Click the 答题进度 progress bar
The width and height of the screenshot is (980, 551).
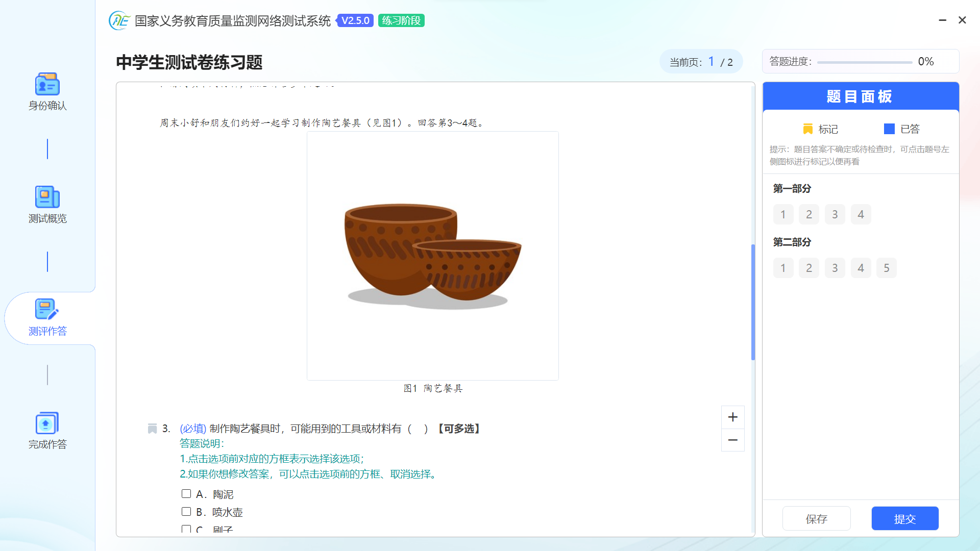pyautogui.click(x=864, y=62)
